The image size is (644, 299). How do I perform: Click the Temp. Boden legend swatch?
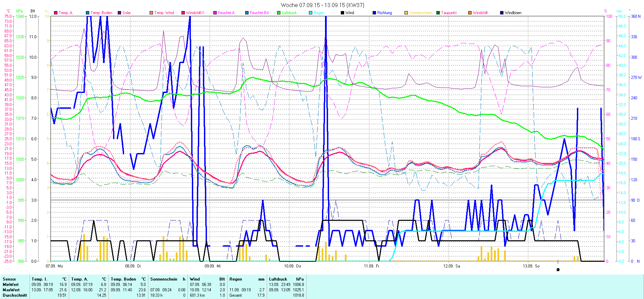click(x=88, y=13)
